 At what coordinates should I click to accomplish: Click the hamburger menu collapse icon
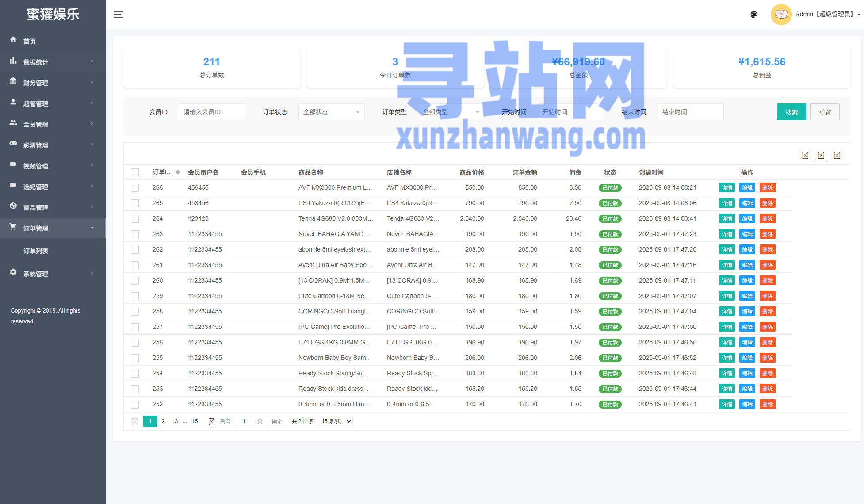(x=118, y=15)
